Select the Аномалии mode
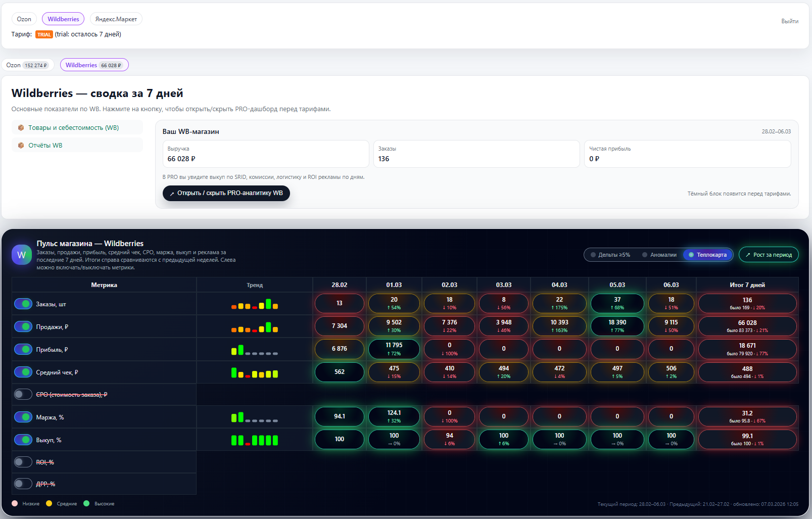812x519 pixels. tap(659, 255)
